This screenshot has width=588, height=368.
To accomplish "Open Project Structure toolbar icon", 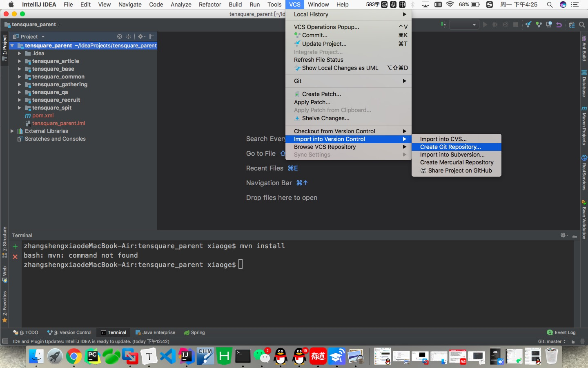I will pos(572,25).
